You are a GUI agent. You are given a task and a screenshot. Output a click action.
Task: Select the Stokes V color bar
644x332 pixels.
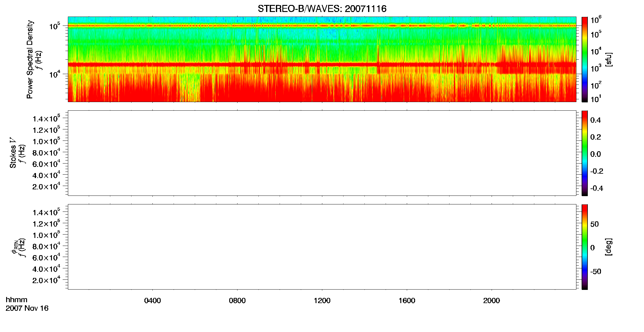585,153
